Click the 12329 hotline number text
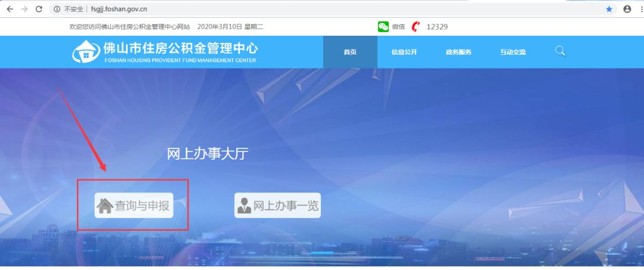644x270 pixels. coord(437,27)
